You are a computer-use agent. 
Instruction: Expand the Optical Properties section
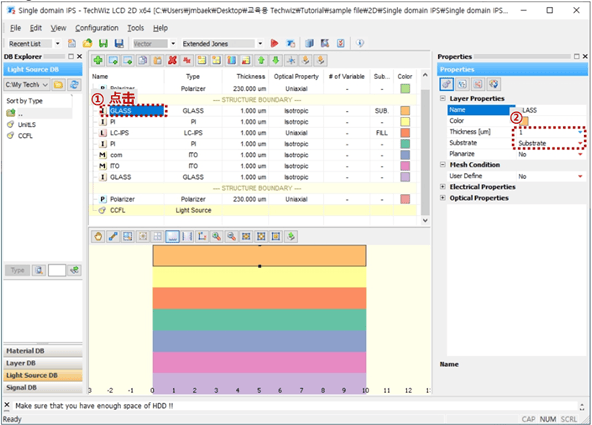click(x=443, y=198)
